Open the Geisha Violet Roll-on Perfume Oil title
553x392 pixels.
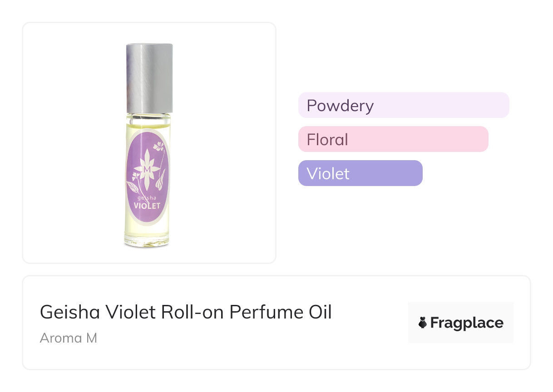186,312
